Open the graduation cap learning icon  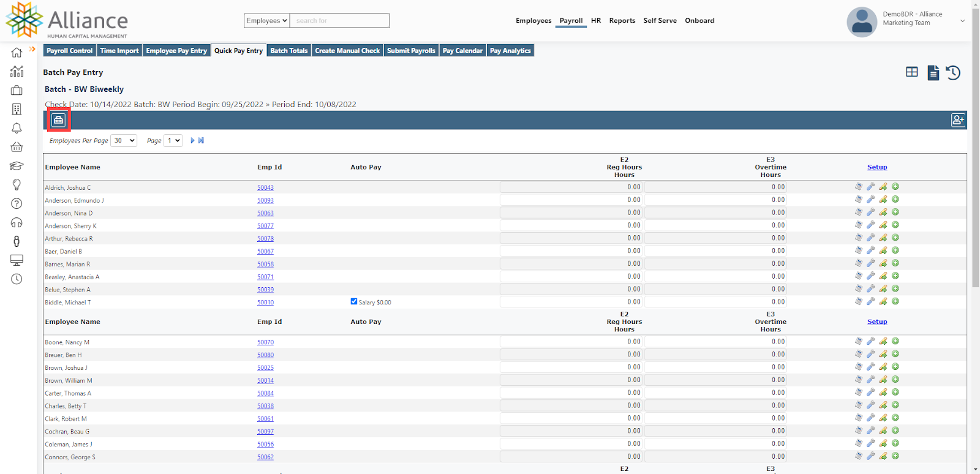(x=17, y=166)
